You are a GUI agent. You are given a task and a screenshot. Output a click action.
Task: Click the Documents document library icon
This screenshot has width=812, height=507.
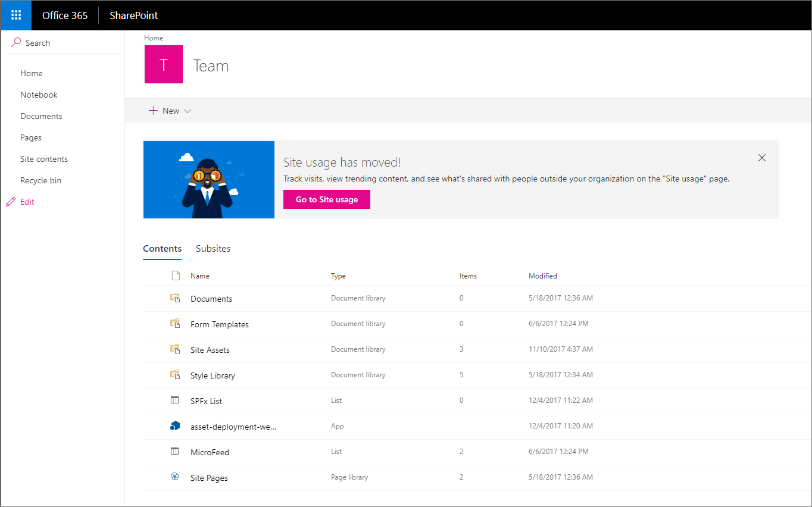[x=175, y=298]
